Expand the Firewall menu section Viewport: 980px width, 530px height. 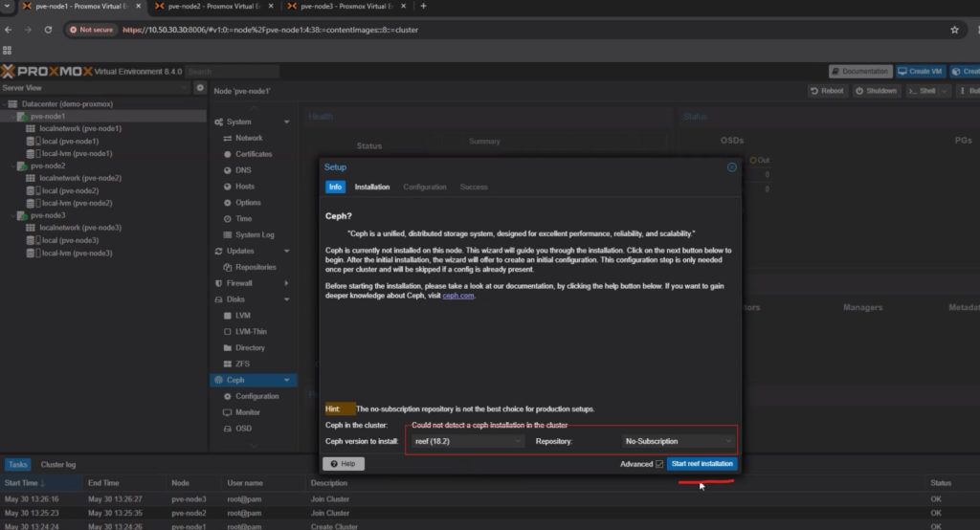click(x=287, y=283)
